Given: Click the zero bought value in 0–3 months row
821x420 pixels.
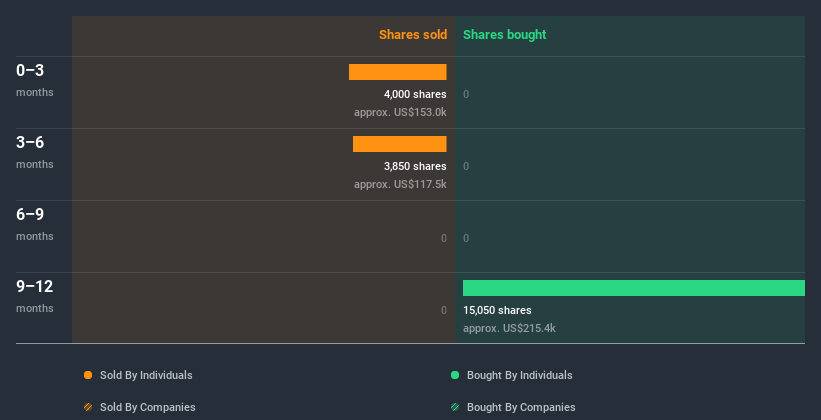Looking at the screenshot, I should point(466,94).
